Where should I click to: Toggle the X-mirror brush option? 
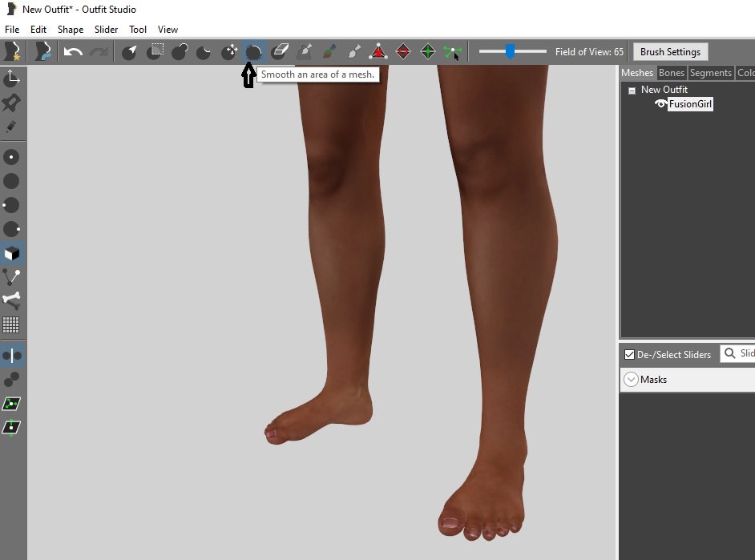(x=11, y=355)
